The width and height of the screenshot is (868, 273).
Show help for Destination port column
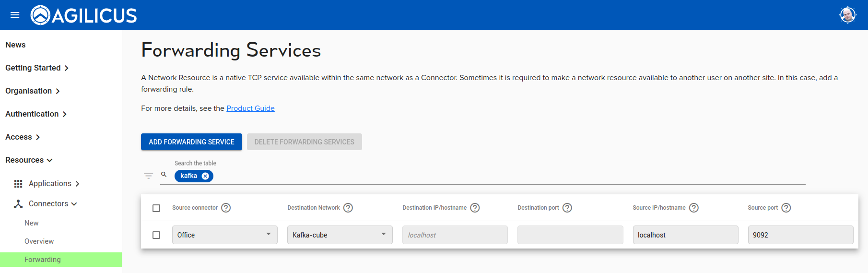coord(567,208)
